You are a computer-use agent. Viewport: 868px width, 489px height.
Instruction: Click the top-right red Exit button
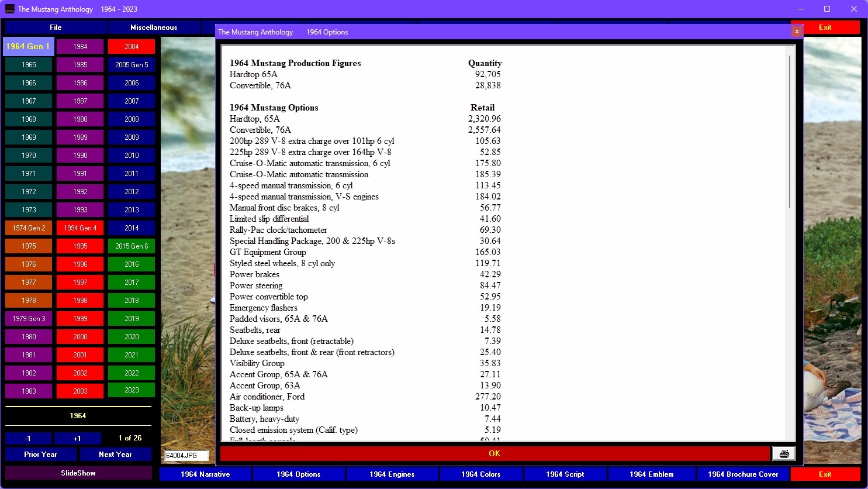point(825,27)
